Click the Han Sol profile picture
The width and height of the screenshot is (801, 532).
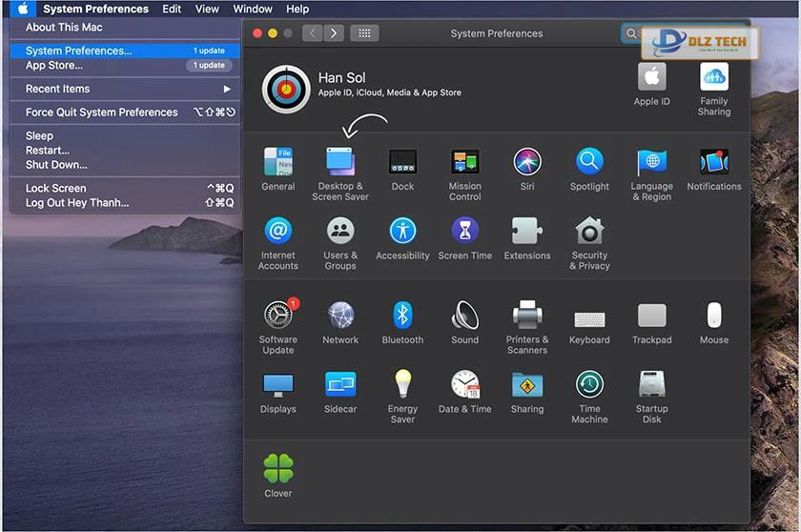[286, 89]
